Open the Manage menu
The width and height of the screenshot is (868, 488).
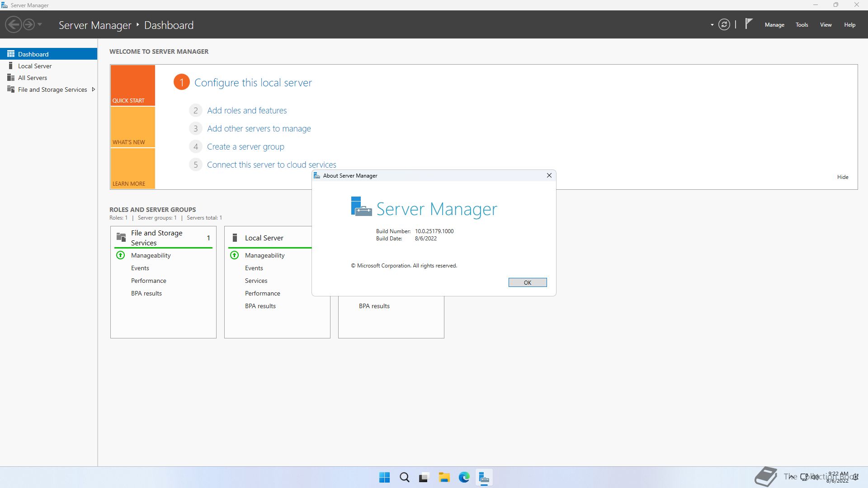[x=774, y=25]
